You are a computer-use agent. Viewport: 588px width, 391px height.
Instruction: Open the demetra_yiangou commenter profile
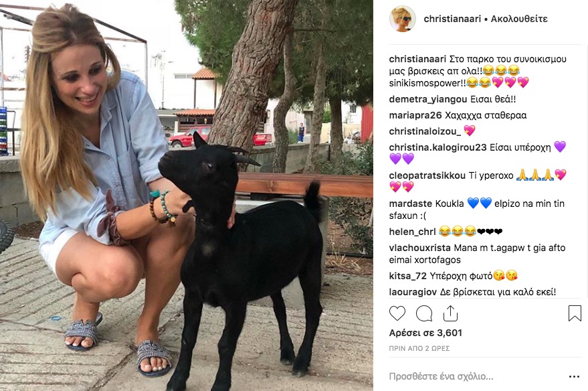428,100
